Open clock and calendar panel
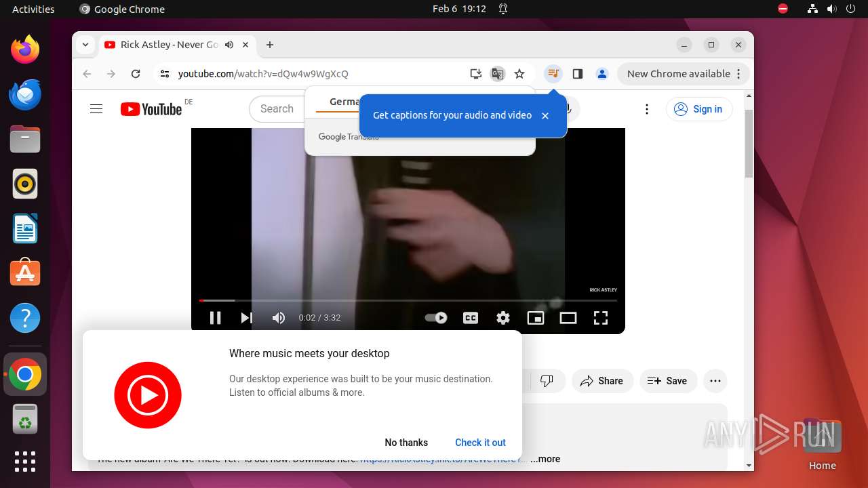This screenshot has width=868, height=488. coord(459,9)
